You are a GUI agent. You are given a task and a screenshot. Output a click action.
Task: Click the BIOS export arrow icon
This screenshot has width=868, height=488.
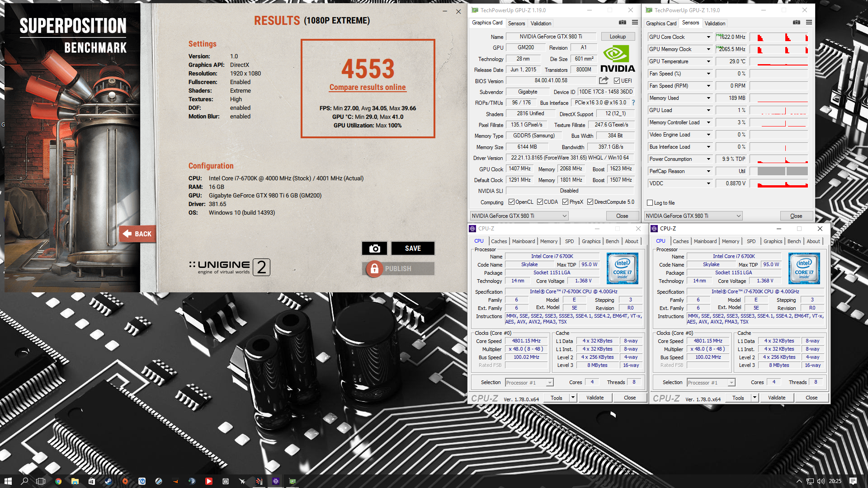pos(604,80)
